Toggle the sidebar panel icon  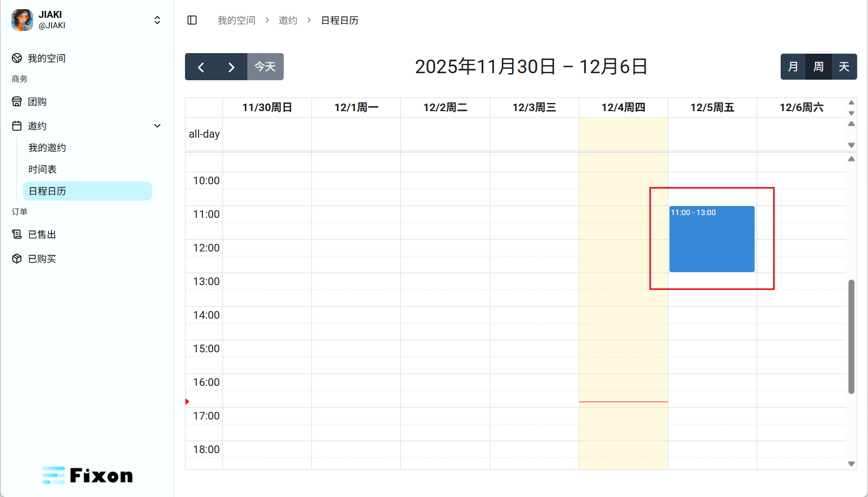[x=192, y=20]
